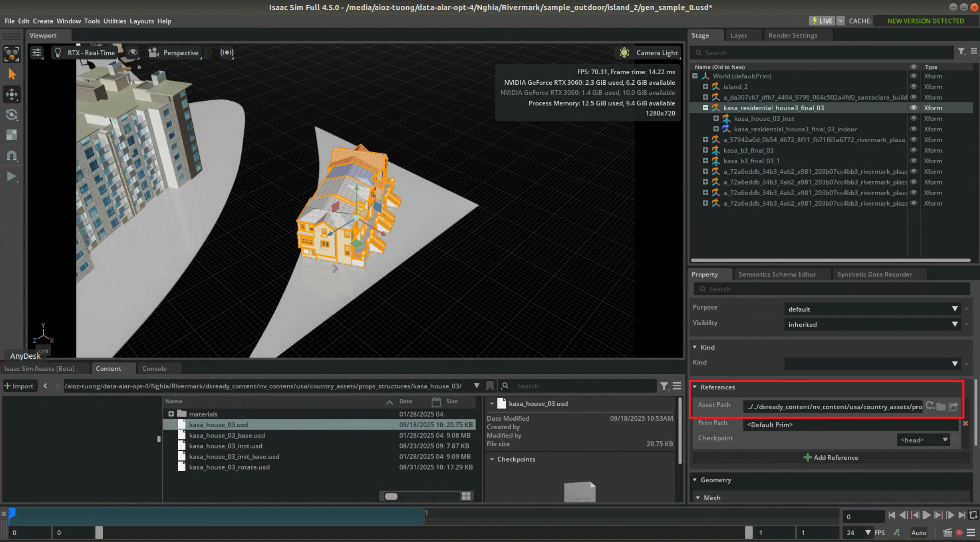Open the Utilities menu
This screenshot has height=542, width=980.
click(114, 21)
